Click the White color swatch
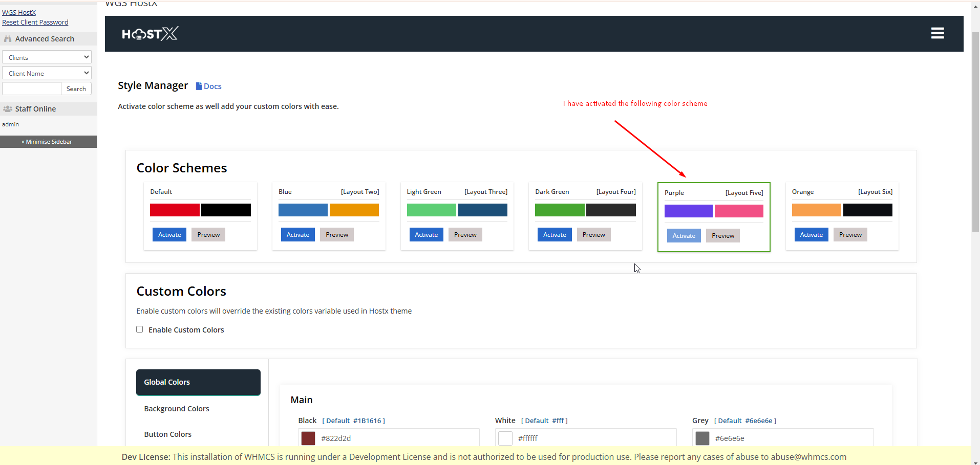Image resolution: width=980 pixels, height=465 pixels. click(x=505, y=438)
